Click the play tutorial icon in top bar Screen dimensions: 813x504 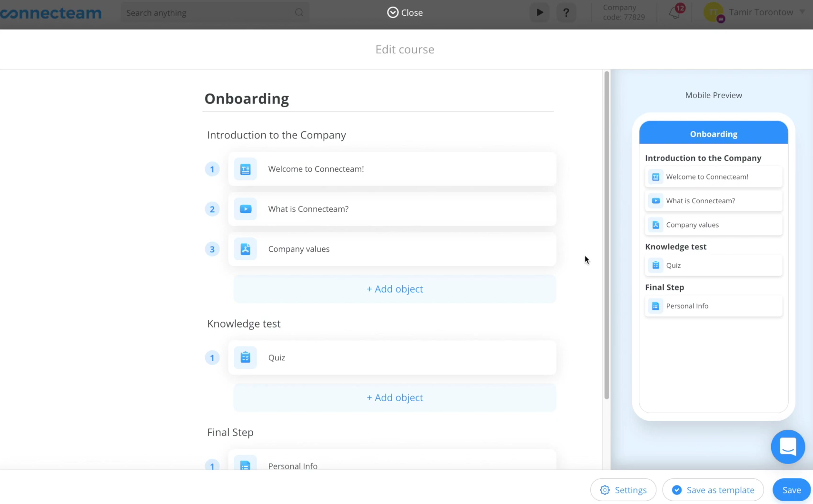coord(539,12)
